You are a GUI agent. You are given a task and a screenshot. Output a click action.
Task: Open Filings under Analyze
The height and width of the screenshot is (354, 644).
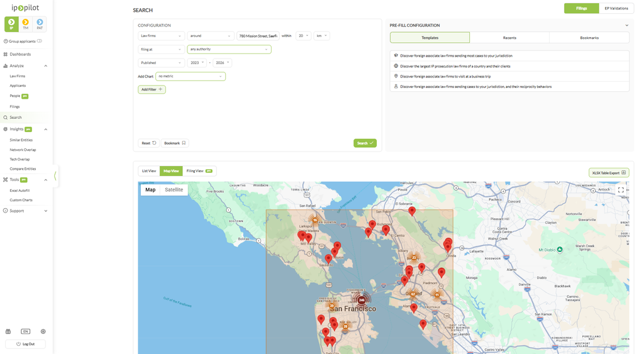(14, 106)
